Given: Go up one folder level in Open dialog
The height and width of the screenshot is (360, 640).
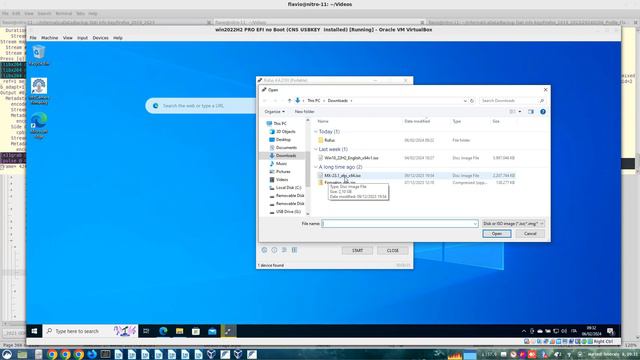Looking at the screenshot, I should [289, 100].
